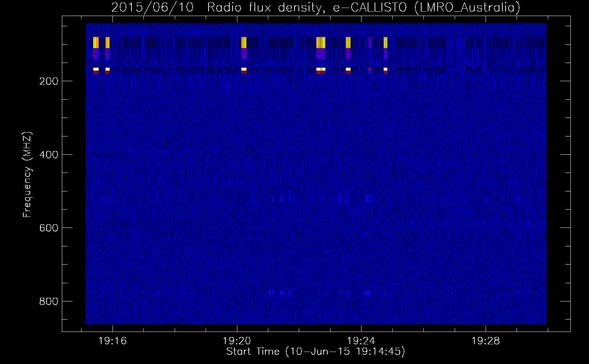Click the 19:28 time tick label
Screen dimensions: 589x364
[486, 341]
